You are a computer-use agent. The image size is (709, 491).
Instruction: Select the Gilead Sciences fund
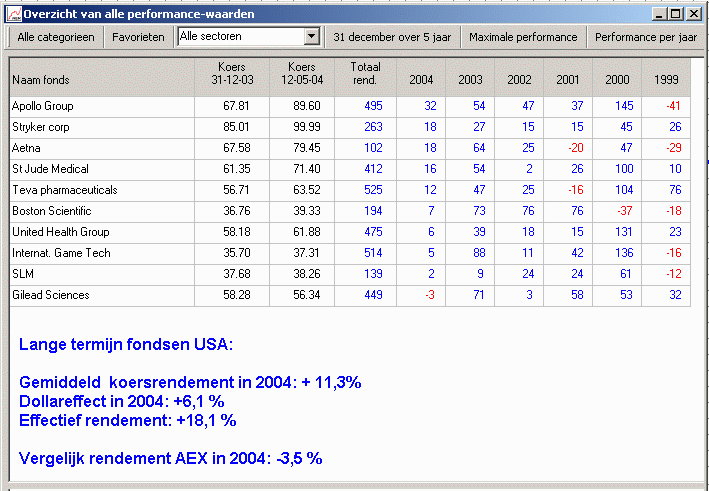[50, 295]
